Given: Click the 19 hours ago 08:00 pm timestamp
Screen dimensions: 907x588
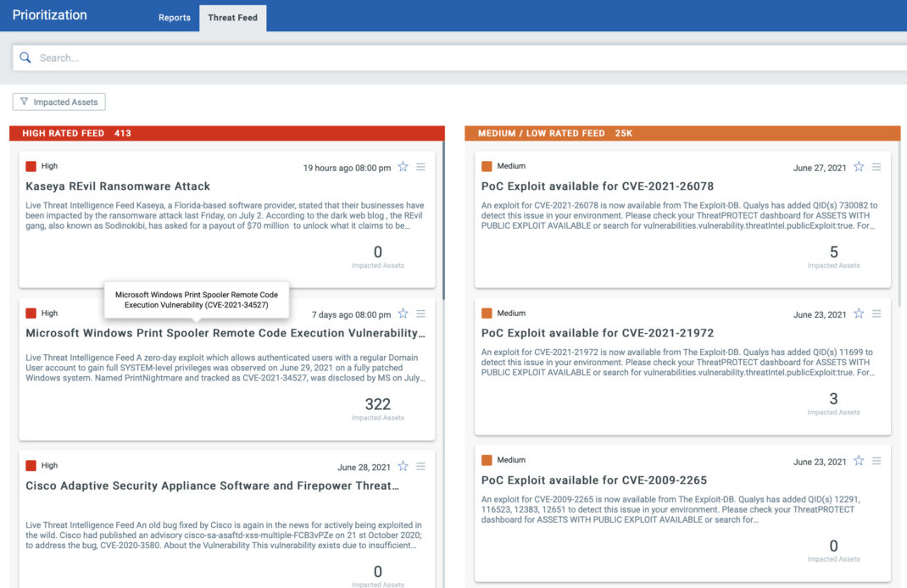Looking at the screenshot, I should pos(347,168).
